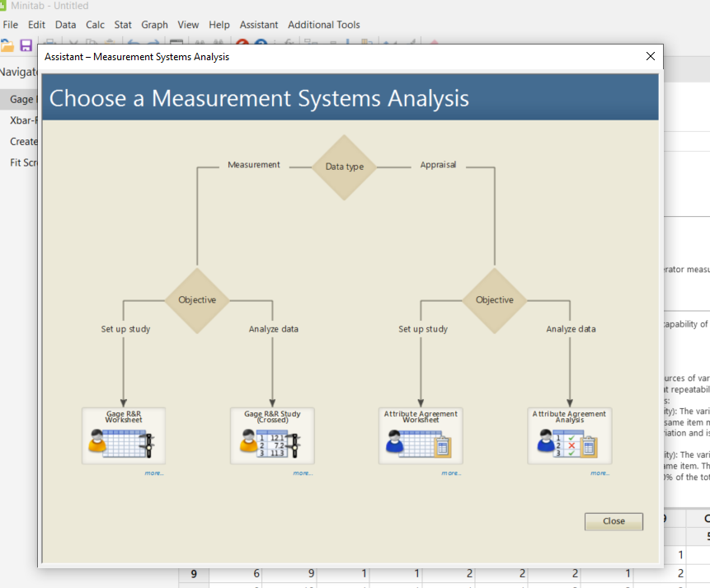The width and height of the screenshot is (710, 588).
Task: Open the Stat menu
Action: 122,25
